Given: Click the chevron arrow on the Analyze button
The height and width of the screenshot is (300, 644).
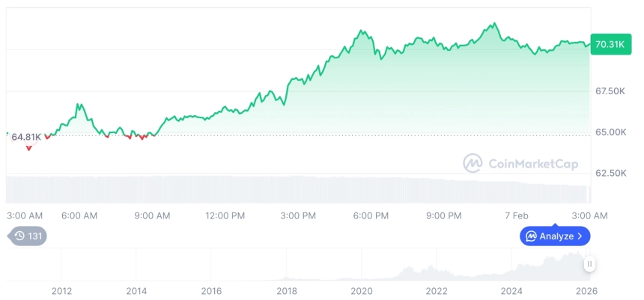Looking at the screenshot, I should pos(580,236).
